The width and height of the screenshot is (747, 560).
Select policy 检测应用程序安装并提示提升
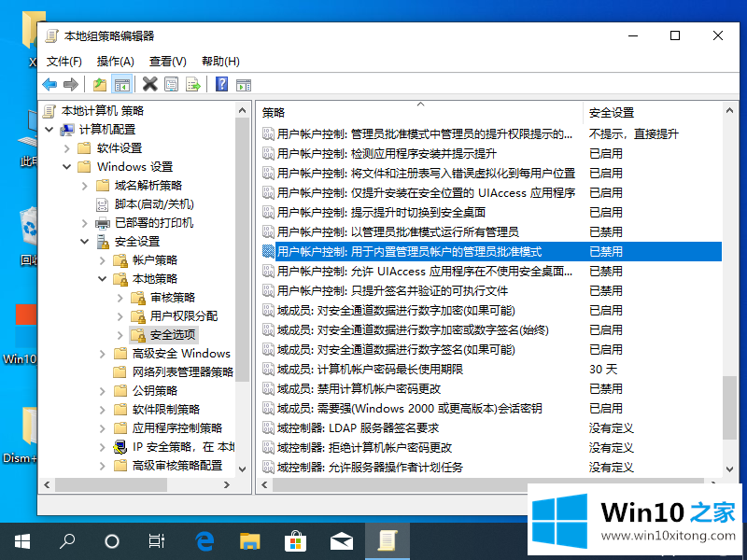(387, 154)
